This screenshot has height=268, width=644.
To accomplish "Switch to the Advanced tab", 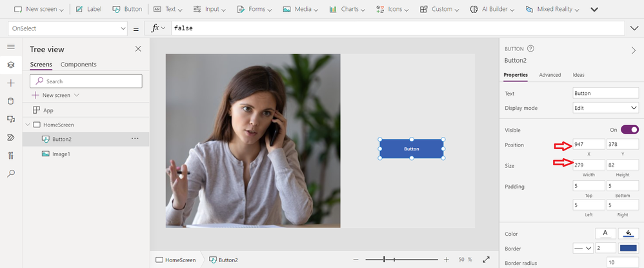I will (x=550, y=75).
